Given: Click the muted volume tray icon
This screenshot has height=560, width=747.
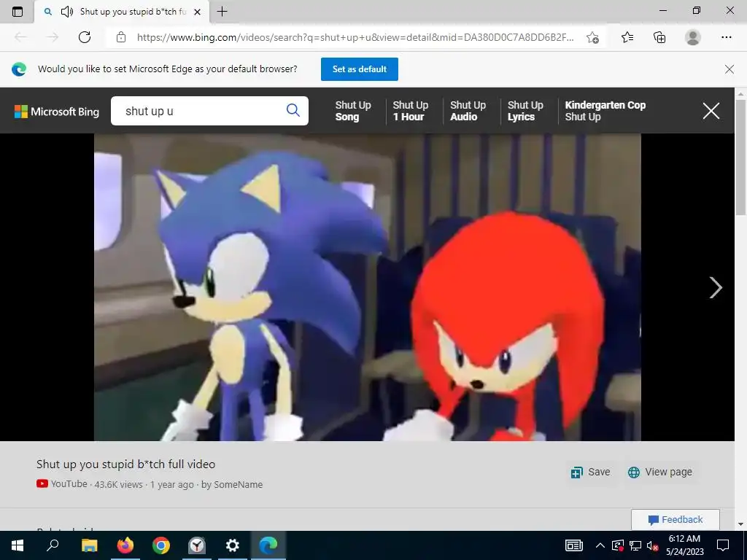Looking at the screenshot, I should [652, 545].
